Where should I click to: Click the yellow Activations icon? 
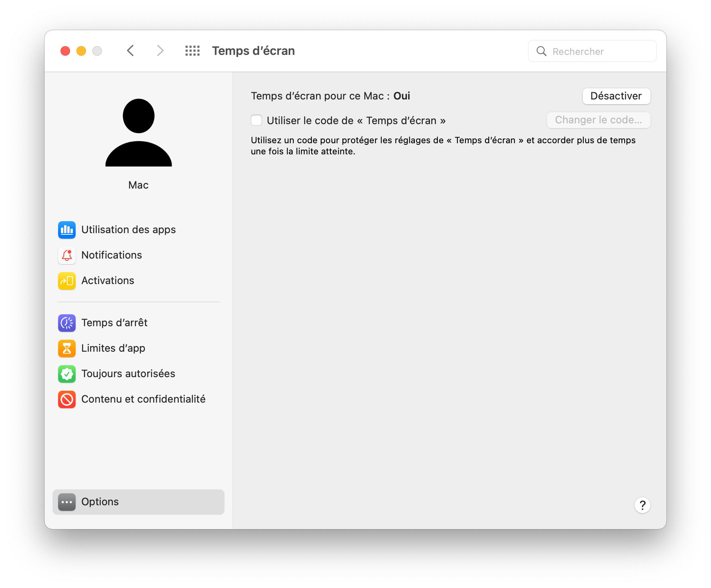coord(67,281)
